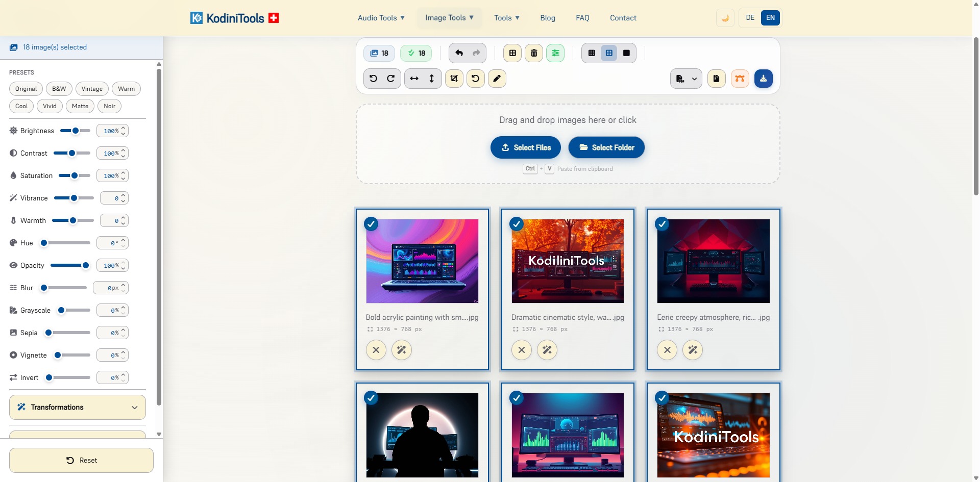This screenshot has width=980, height=482.
Task: Expand the Transformations section
Action: 78,407
